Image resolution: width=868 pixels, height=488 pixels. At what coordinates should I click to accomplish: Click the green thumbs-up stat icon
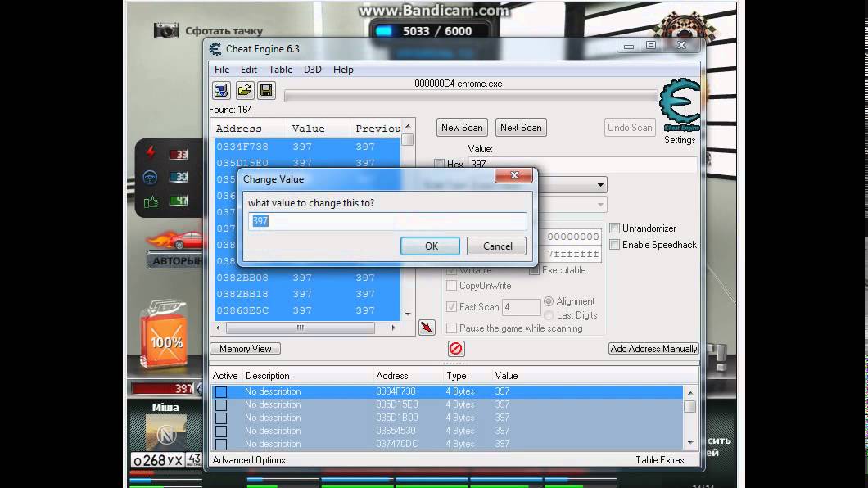coord(151,201)
